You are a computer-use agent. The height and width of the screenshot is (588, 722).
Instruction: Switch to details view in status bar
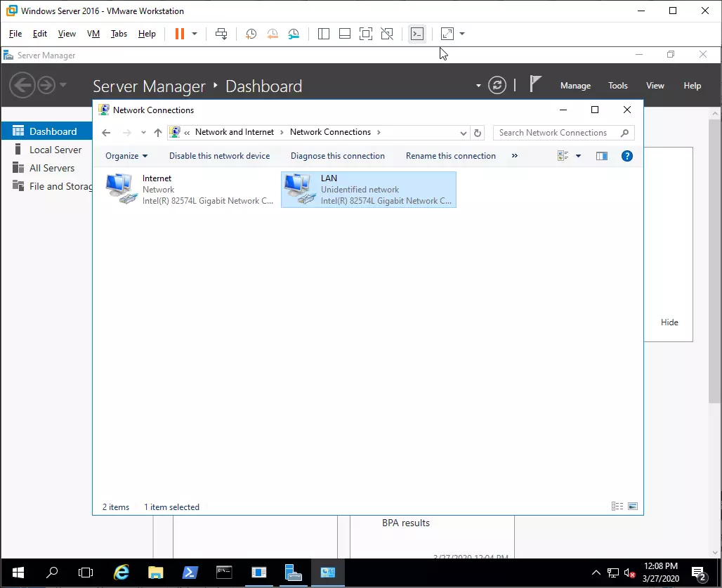click(617, 507)
